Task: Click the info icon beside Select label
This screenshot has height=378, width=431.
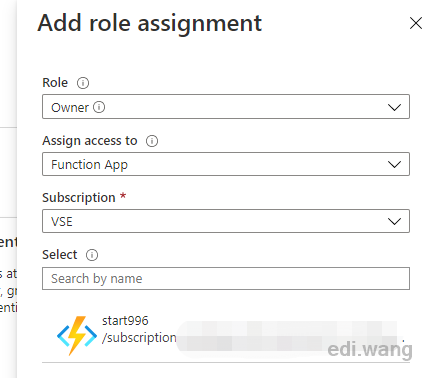Action: tap(92, 255)
